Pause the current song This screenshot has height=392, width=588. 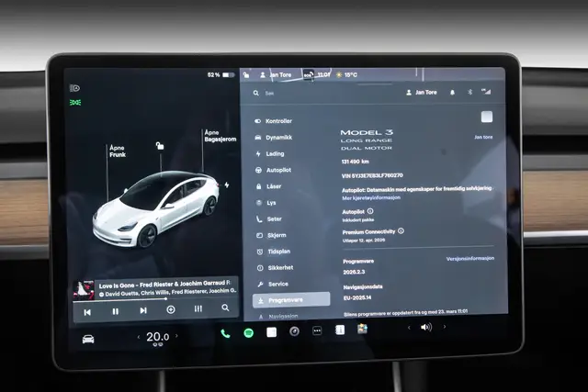(x=116, y=311)
